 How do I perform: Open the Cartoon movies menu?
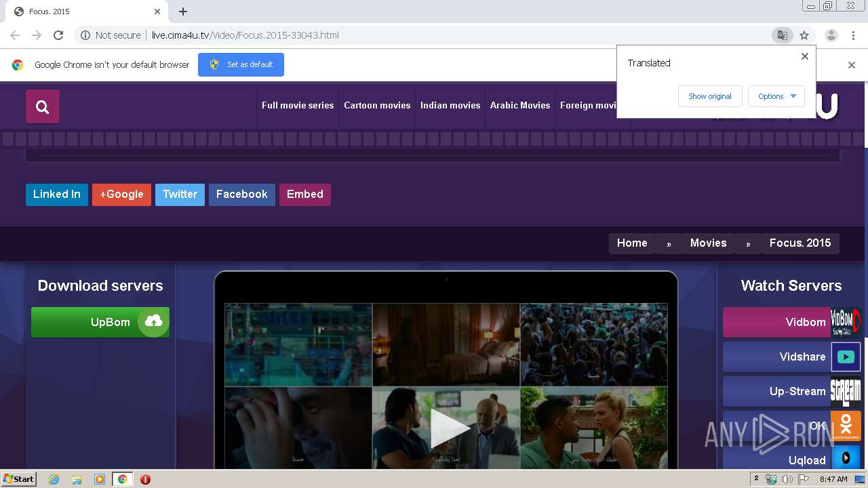(x=377, y=105)
